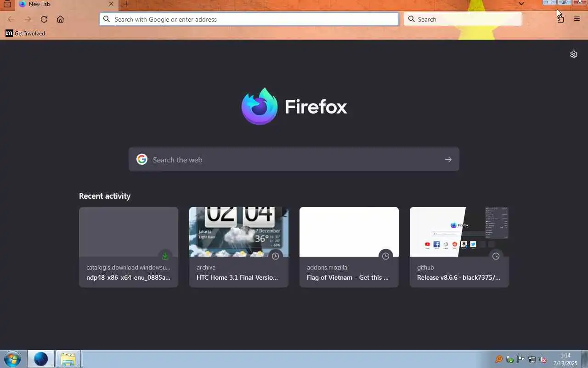Open the ndp48-x86-x64-enu download card
Viewport: 588px width, 368px height.
tap(129, 247)
